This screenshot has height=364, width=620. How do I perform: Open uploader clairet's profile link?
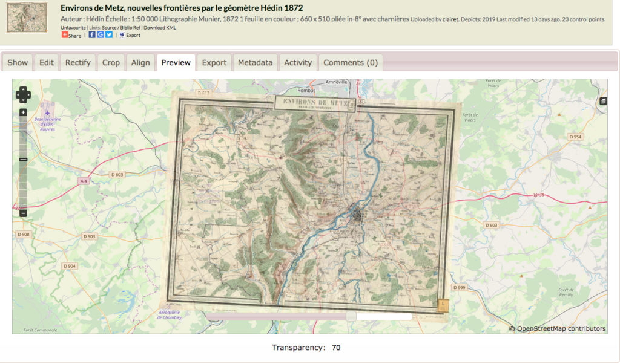(450, 19)
